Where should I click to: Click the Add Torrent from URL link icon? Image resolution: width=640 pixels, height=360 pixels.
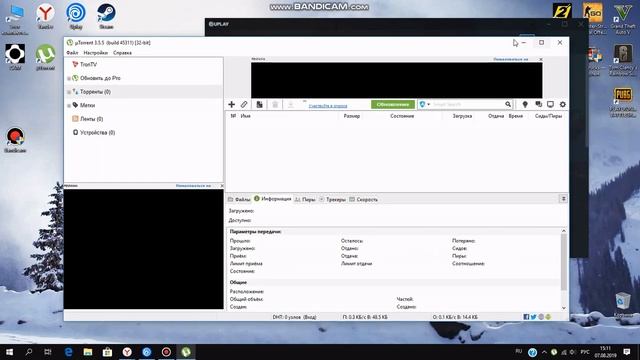[x=244, y=104]
